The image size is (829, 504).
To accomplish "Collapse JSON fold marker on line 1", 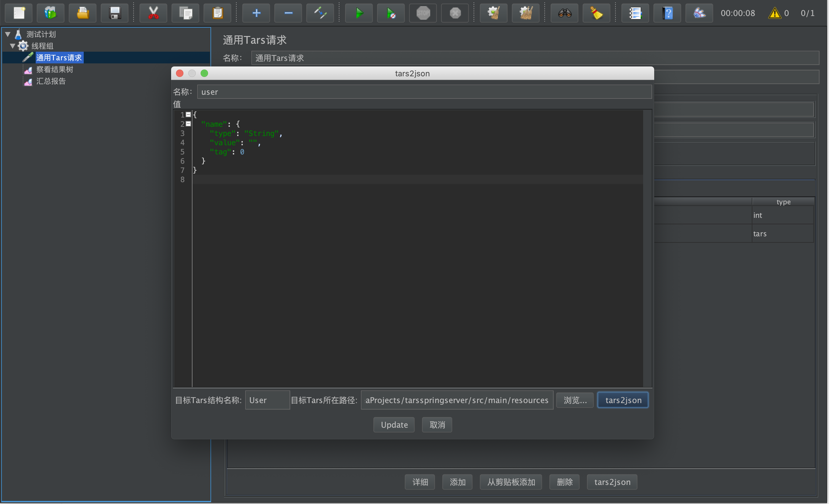I will click(188, 115).
